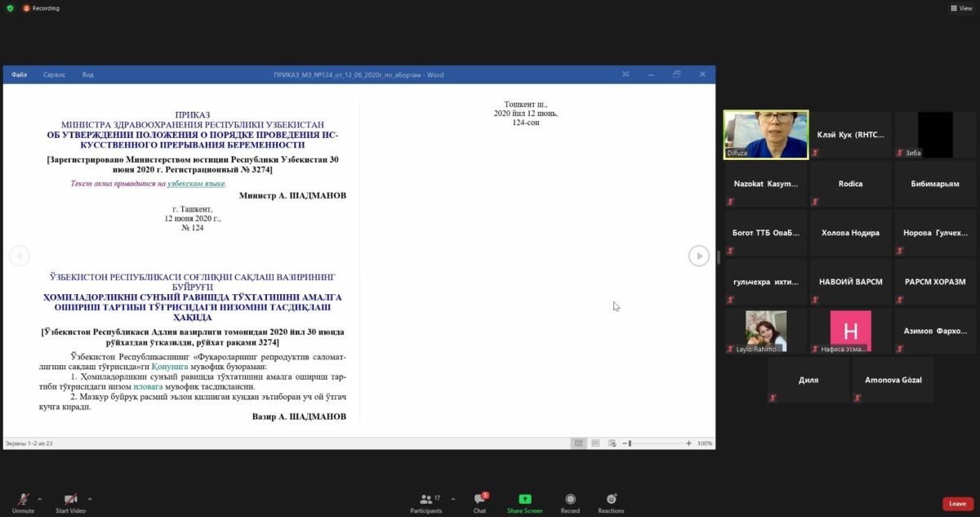Open the Participants panel
The width and height of the screenshot is (980, 517).
pyautogui.click(x=425, y=500)
